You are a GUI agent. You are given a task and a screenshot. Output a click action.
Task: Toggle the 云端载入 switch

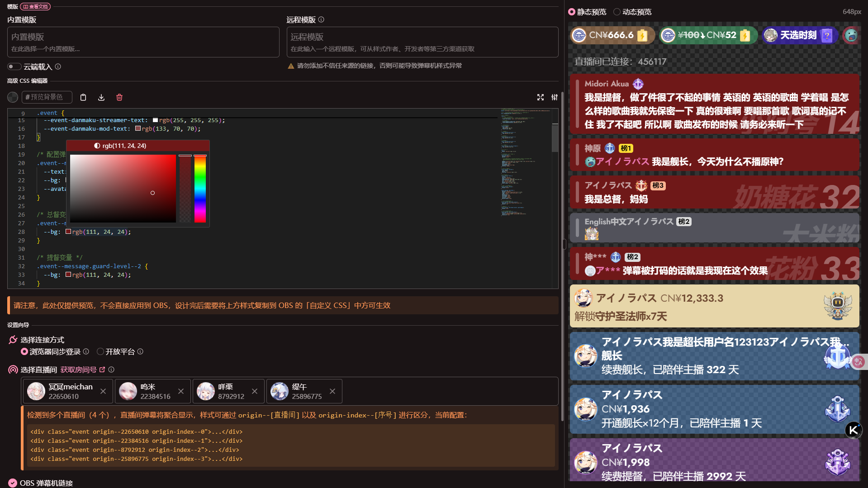[14, 67]
